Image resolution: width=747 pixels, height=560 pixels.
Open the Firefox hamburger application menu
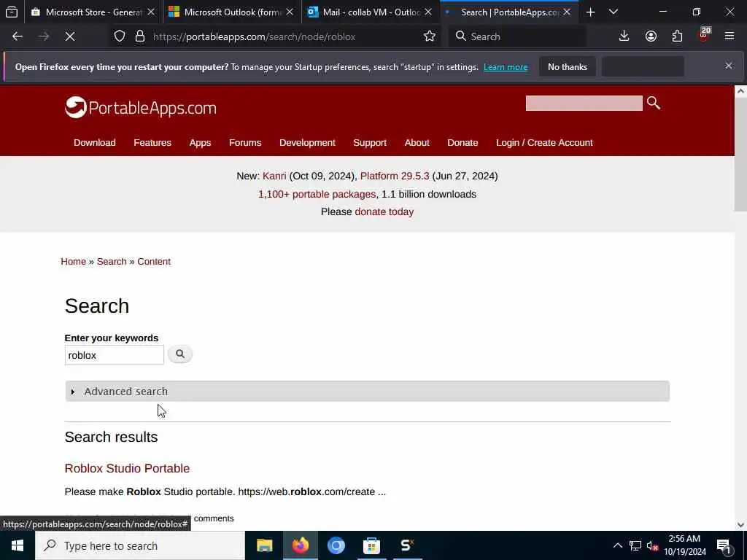point(729,36)
